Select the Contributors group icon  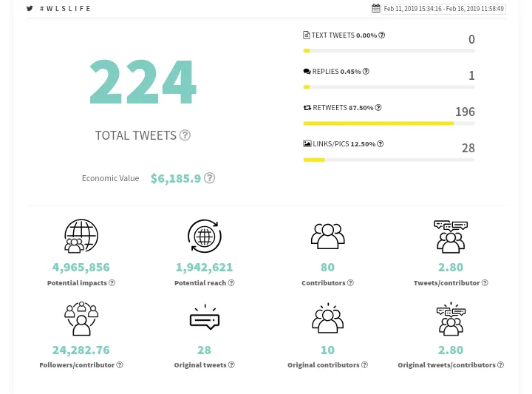click(327, 237)
